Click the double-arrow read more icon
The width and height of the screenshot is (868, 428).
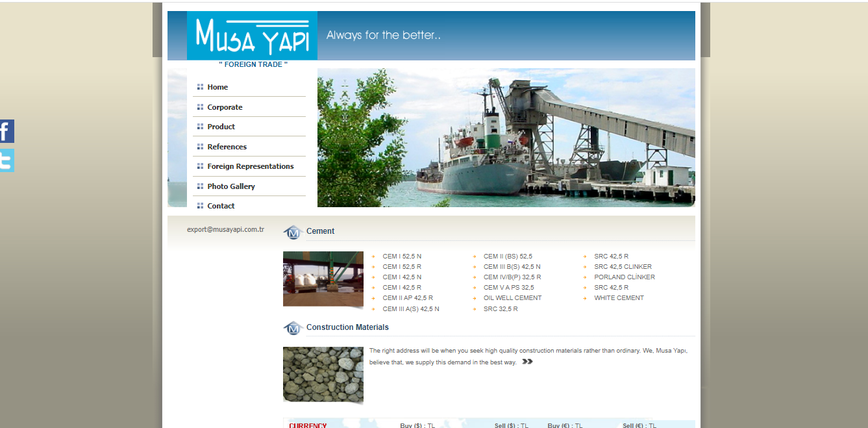point(527,362)
